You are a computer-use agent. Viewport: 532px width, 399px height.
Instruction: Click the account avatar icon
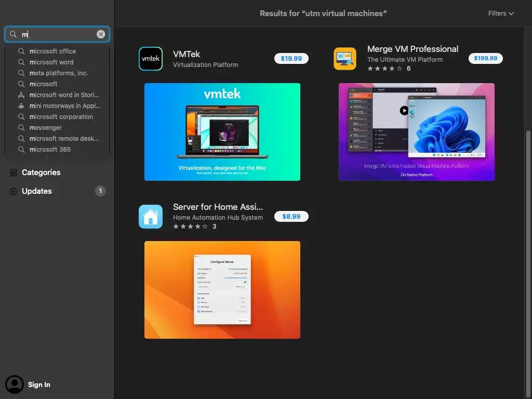(x=14, y=384)
